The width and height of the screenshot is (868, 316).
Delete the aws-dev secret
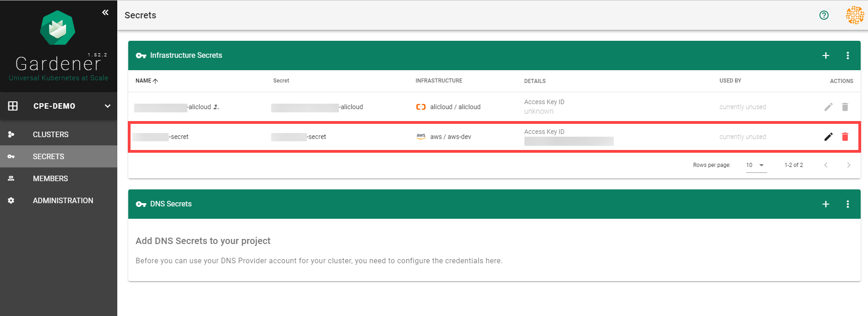coord(845,137)
